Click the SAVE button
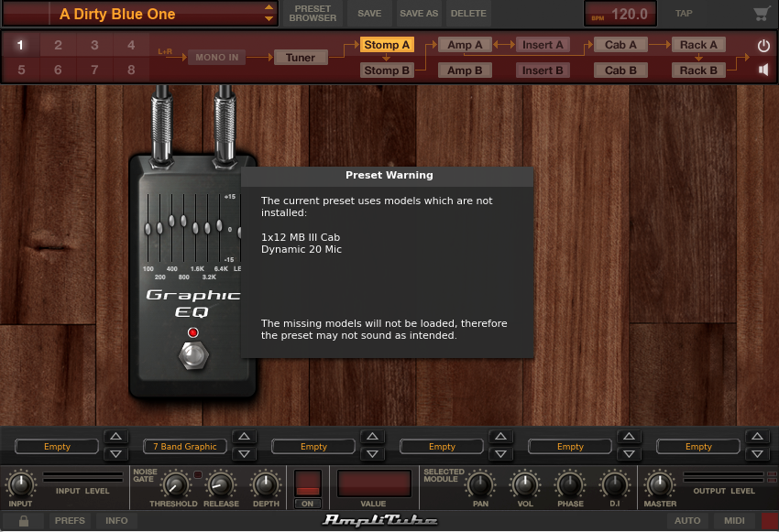Viewport: 779px width, 532px height. (369, 14)
